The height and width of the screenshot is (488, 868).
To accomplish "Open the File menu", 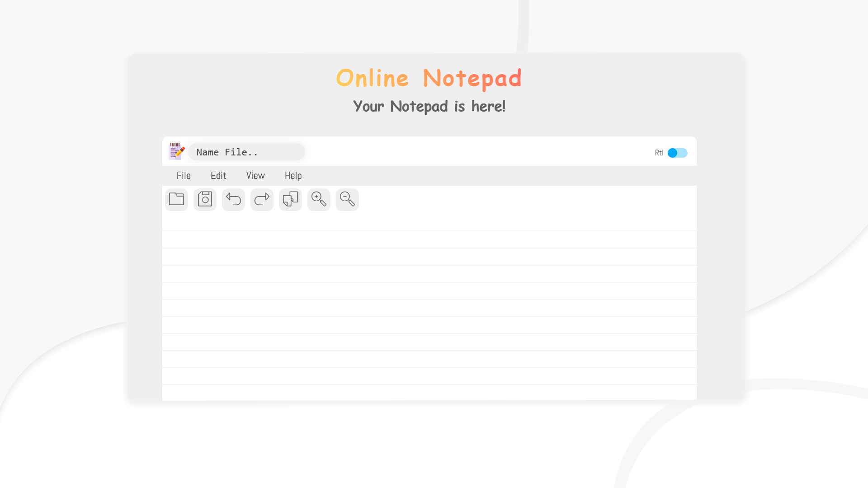I will [x=184, y=175].
